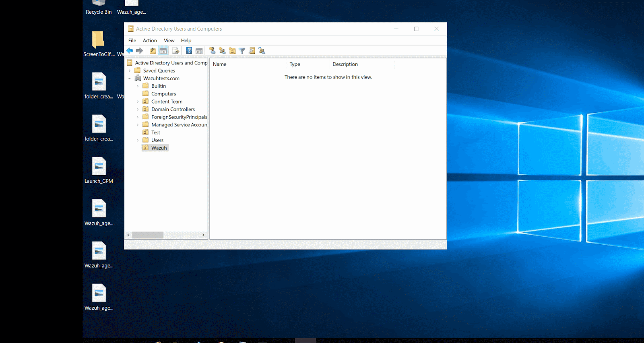Create a new group with toolbar icon
The height and width of the screenshot is (343, 644).
(x=222, y=51)
